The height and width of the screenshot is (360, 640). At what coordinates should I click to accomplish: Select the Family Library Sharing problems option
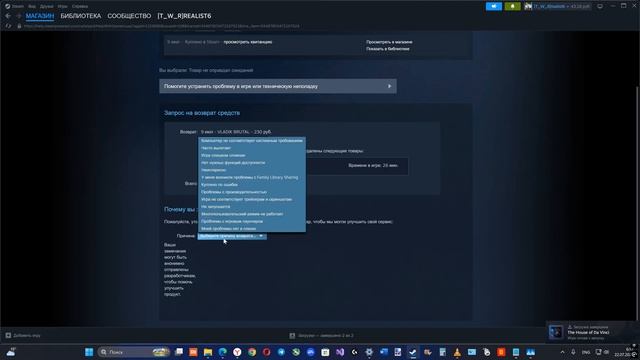(x=252, y=177)
